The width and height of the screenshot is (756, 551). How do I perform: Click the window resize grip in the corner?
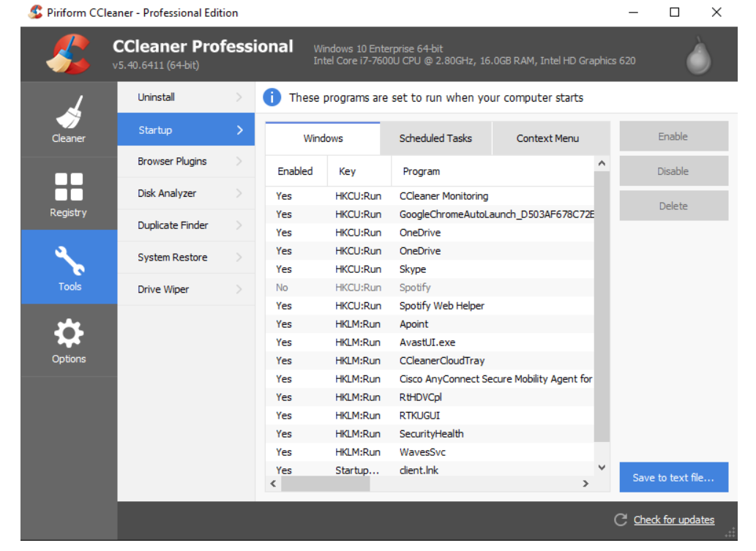(x=730, y=533)
